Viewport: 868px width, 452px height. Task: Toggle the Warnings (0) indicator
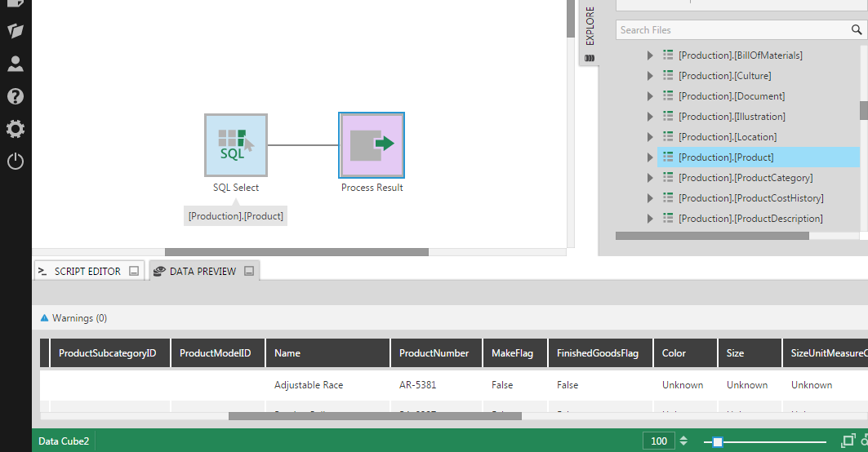(73, 318)
